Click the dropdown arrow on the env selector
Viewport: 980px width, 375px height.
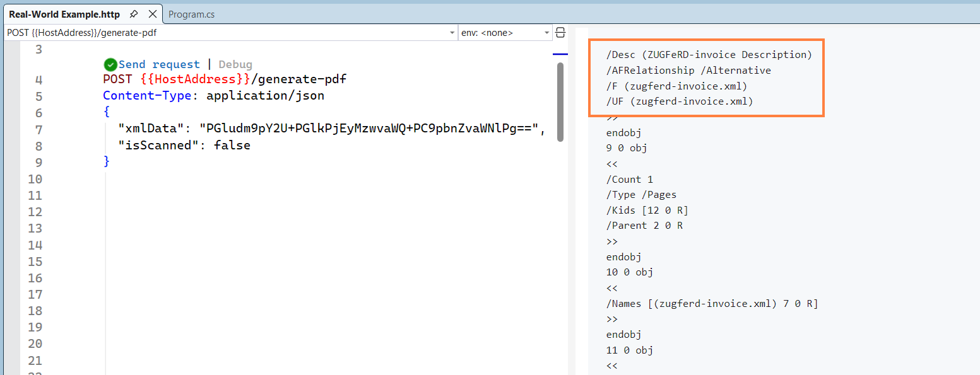point(545,32)
